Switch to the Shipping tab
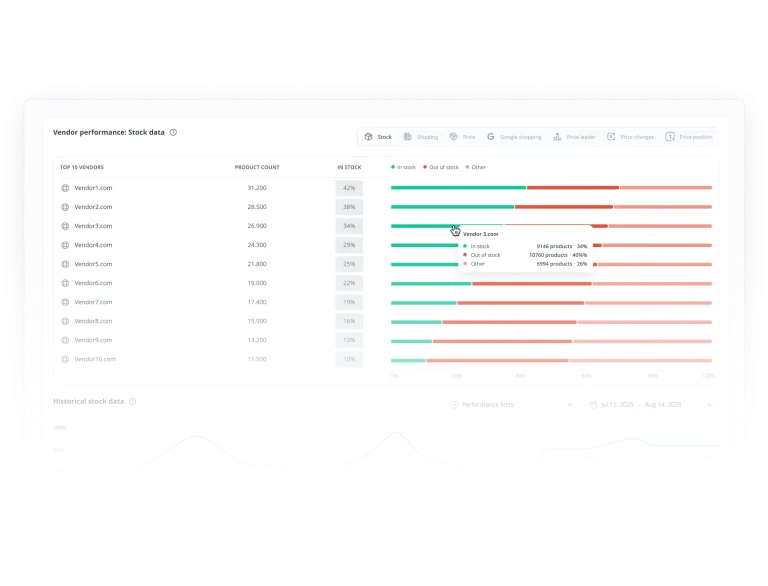The height and width of the screenshot is (586, 768). pos(421,137)
